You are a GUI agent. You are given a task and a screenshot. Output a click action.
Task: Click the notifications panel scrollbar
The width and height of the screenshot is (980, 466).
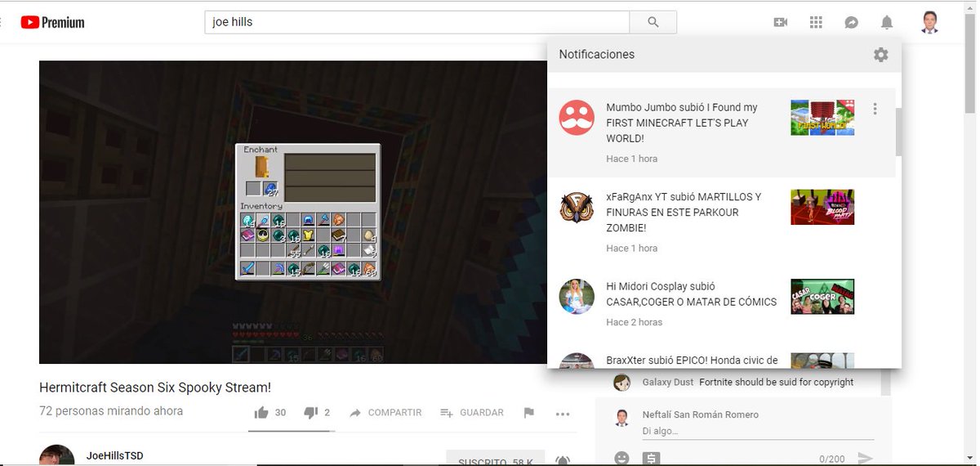(898, 132)
